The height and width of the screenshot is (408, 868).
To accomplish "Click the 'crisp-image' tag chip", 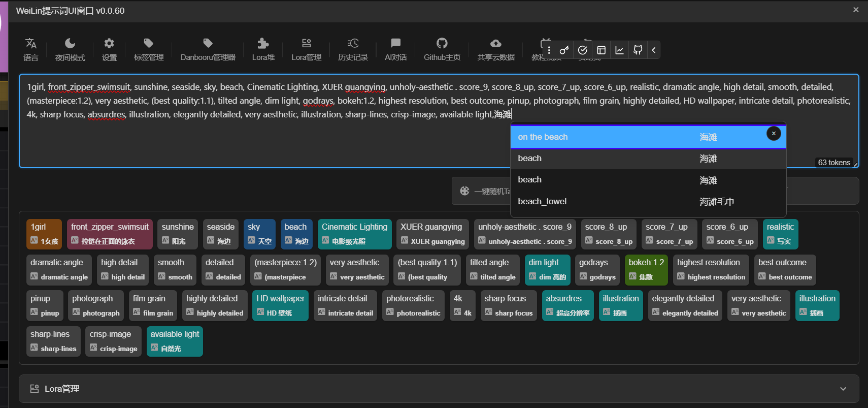I will point(114,341).
